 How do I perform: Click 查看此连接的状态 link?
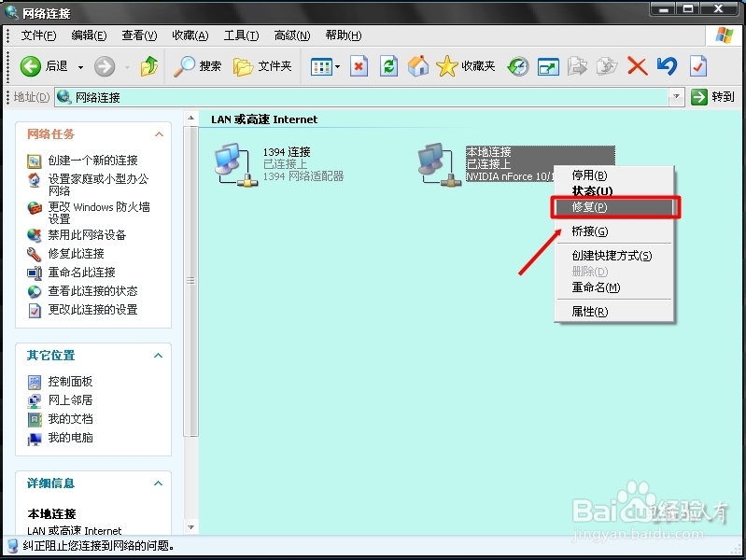tap(92, 290)
